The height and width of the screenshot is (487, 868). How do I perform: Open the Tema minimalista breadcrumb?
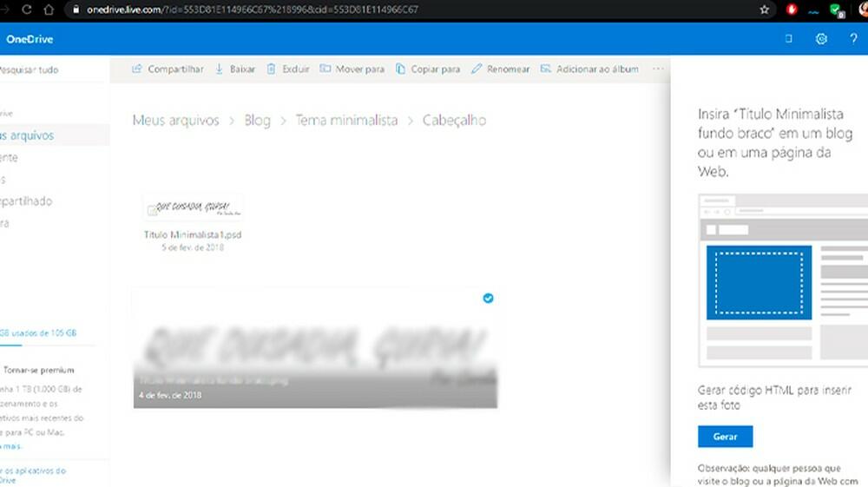(346, 121)
